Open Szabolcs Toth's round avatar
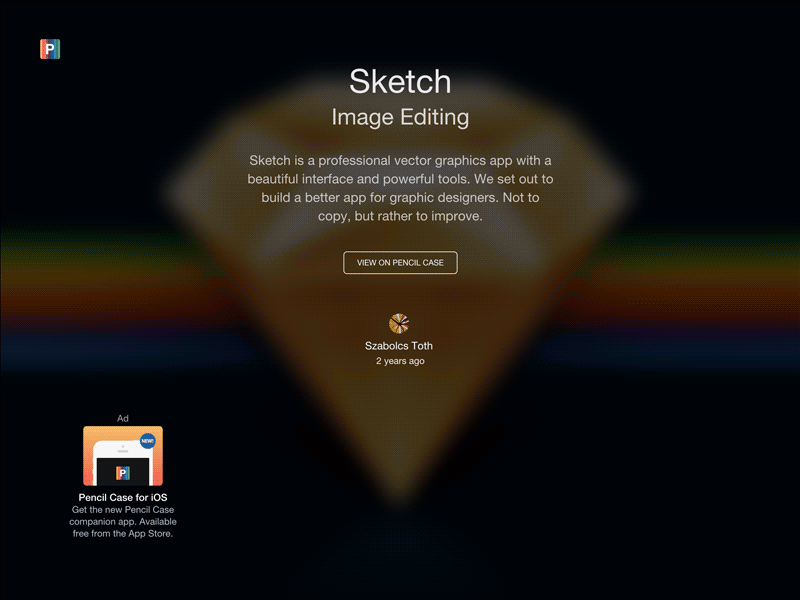Image resolution: width=800 pixels, height=600 pixels. pyautogui.click(x=399, y=323)
